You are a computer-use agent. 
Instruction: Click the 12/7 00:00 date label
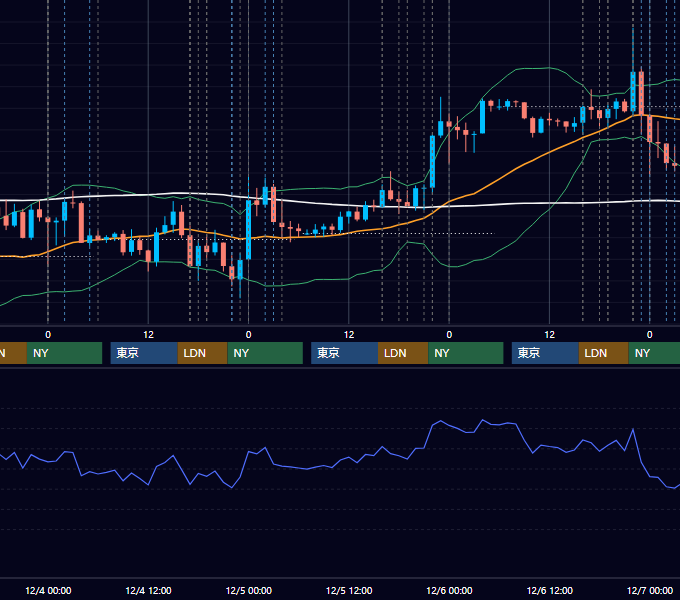[650, 590]
